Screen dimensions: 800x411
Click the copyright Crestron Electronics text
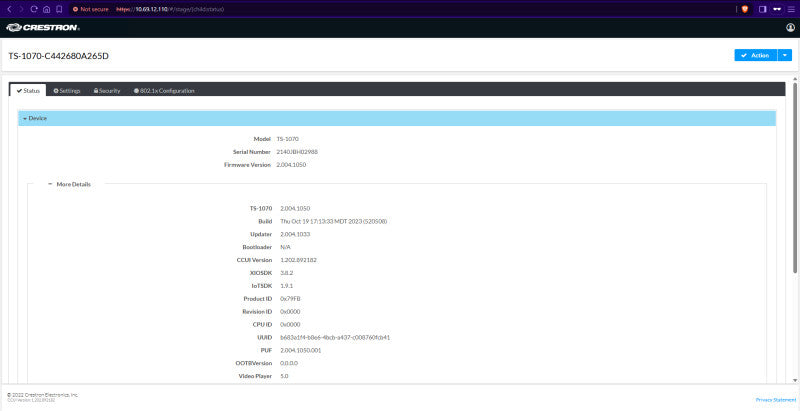(43, 395)
